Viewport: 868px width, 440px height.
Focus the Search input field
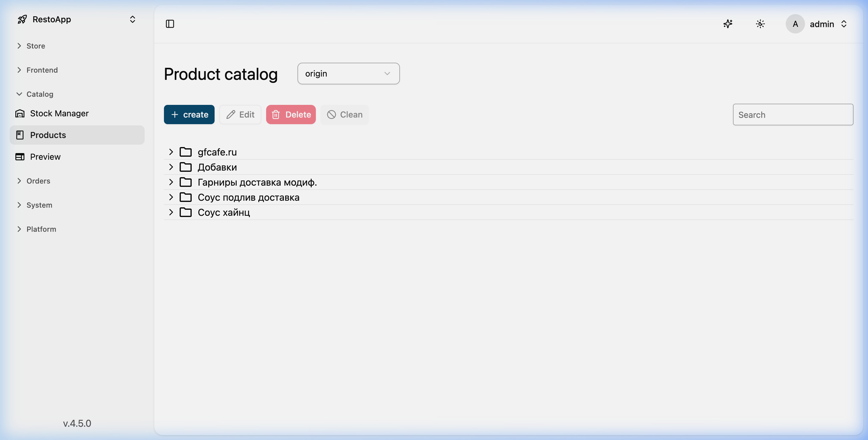pyautogui.click(x=793, y=115)
